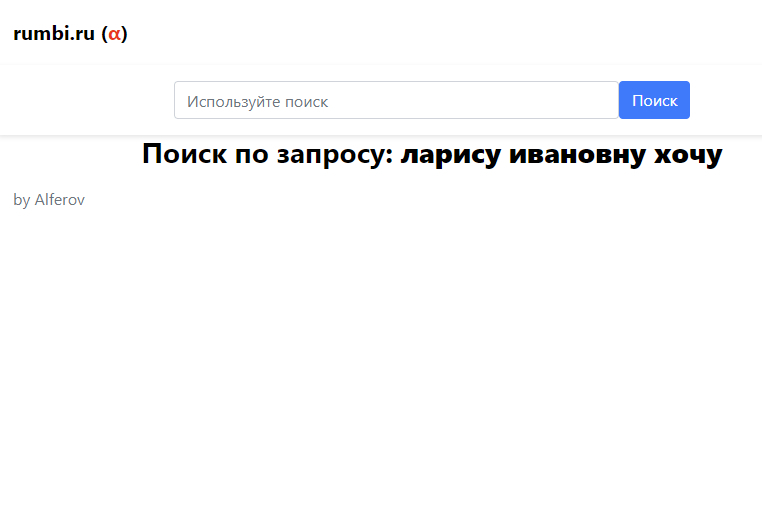Viewport: 762px width, 527px height.
Task: Click the opening parenthesis before the alpha
Action: pos(104,34)
